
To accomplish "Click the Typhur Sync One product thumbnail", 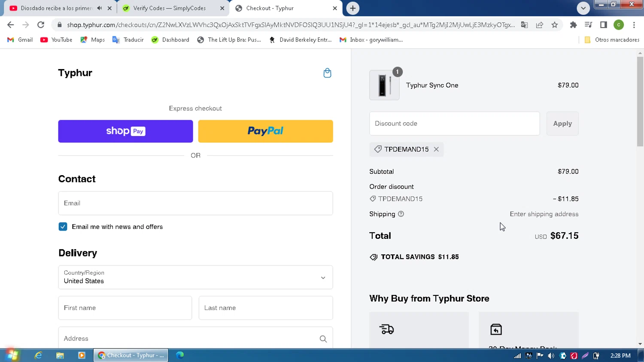I will coord(384,85).
